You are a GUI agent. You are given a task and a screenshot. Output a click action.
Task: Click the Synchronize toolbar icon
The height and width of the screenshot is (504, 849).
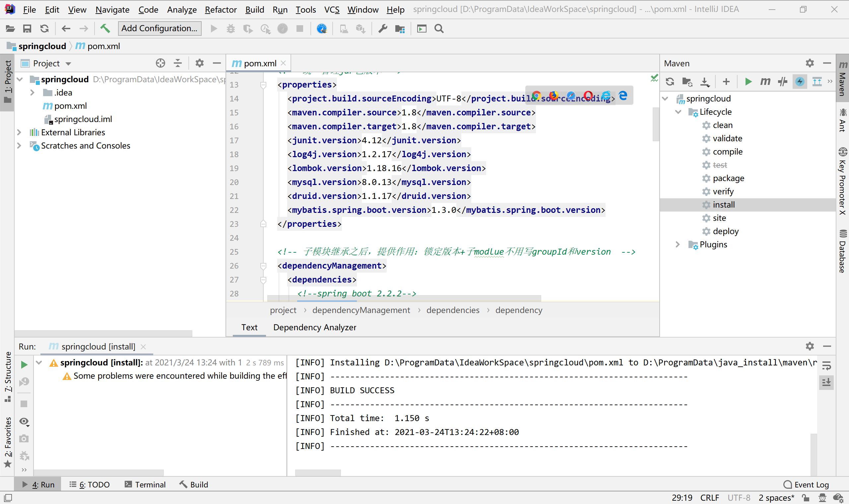click(44, 29)
